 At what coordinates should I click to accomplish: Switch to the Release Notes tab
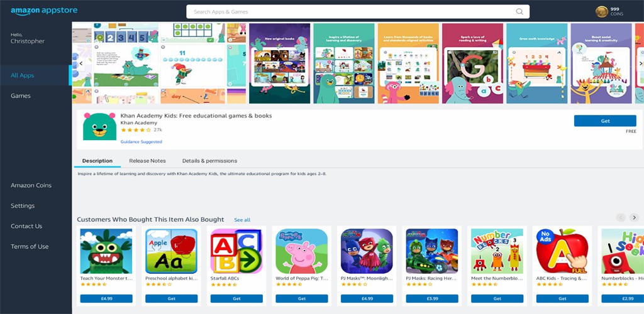coord(147,161)
